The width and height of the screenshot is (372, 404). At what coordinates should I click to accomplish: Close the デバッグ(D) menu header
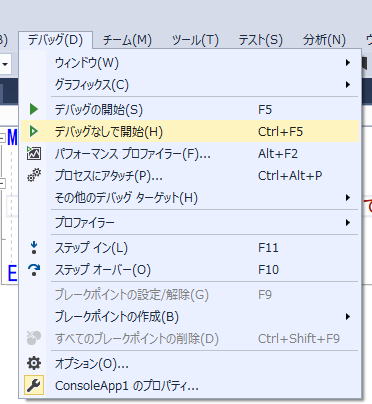coord(55,40)
